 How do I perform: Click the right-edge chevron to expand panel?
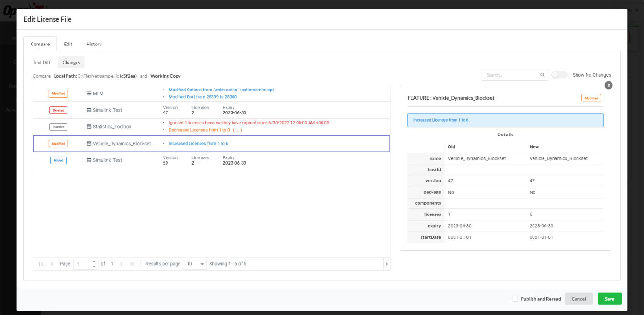387,263
